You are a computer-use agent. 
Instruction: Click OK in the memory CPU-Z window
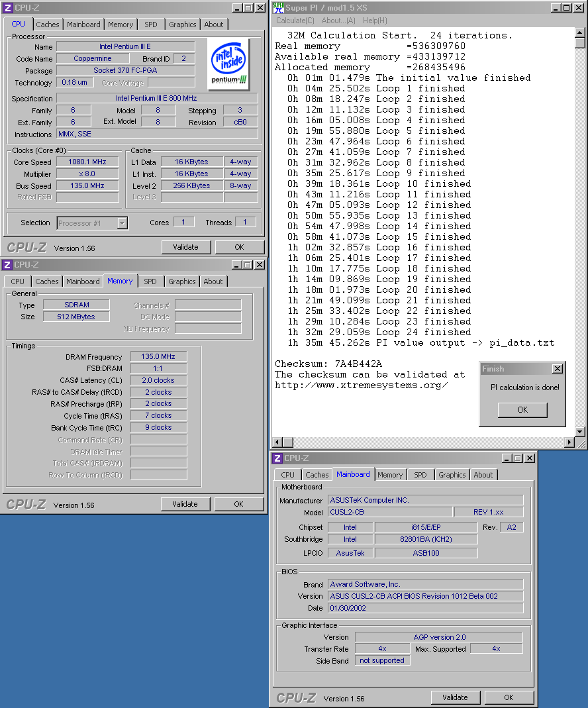click(x=239, y=504)
